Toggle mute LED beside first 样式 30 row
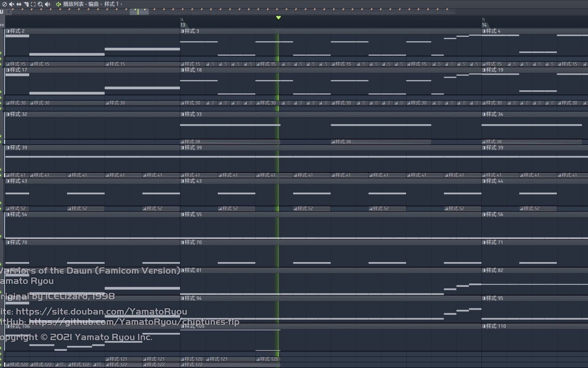This screenshot has width=588, height=368. (1, 103)
